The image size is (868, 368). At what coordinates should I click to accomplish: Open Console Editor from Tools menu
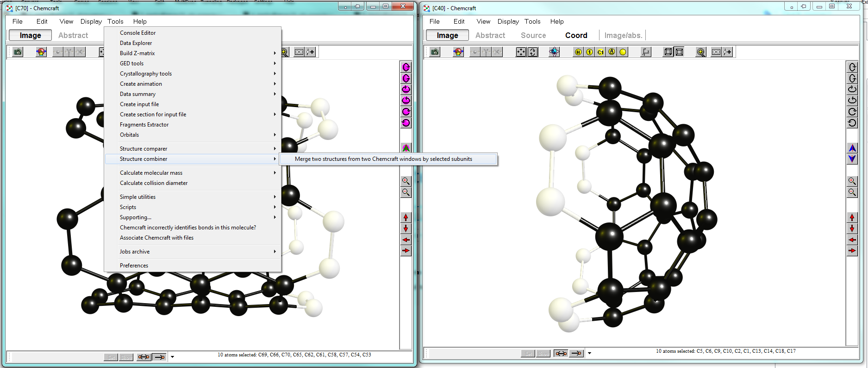tap(193, 33)
